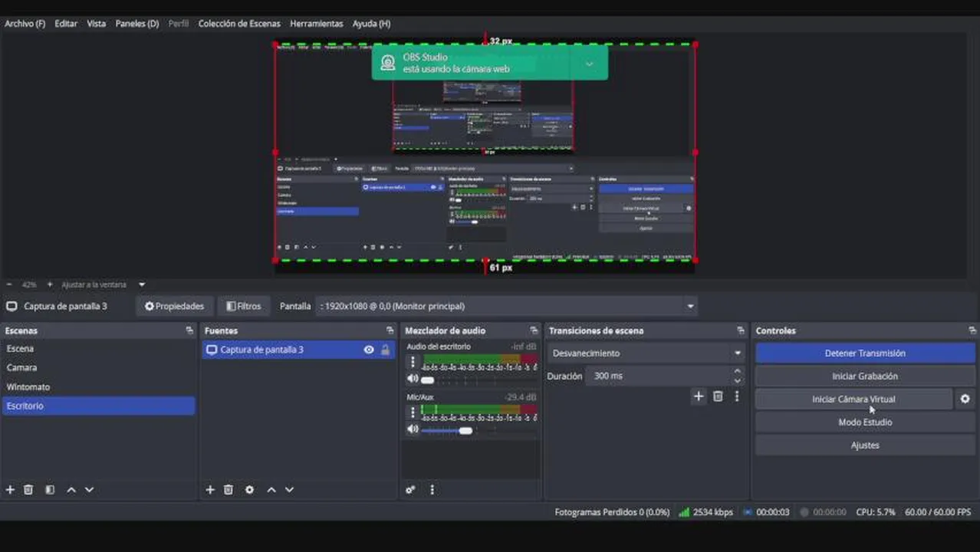This screenshot has width=980, height=552.
Task: Open options menu for Audio del escritorio
Action: 413,362
